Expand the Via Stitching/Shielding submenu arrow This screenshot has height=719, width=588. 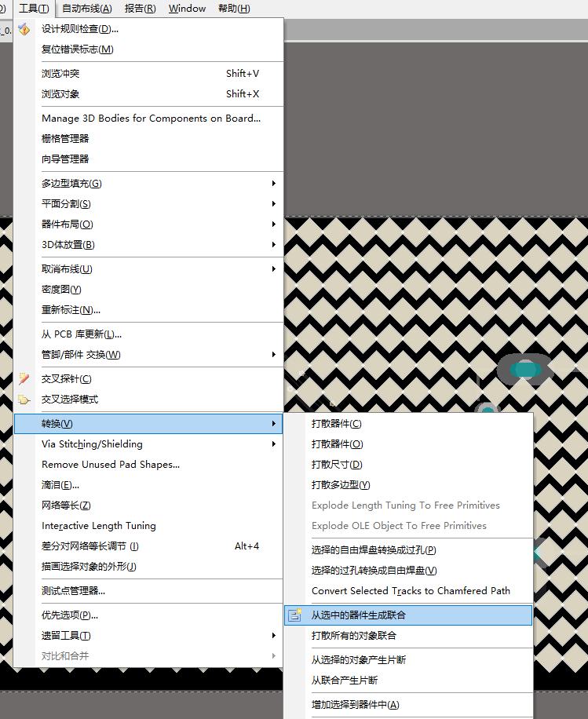click(273, 444)
